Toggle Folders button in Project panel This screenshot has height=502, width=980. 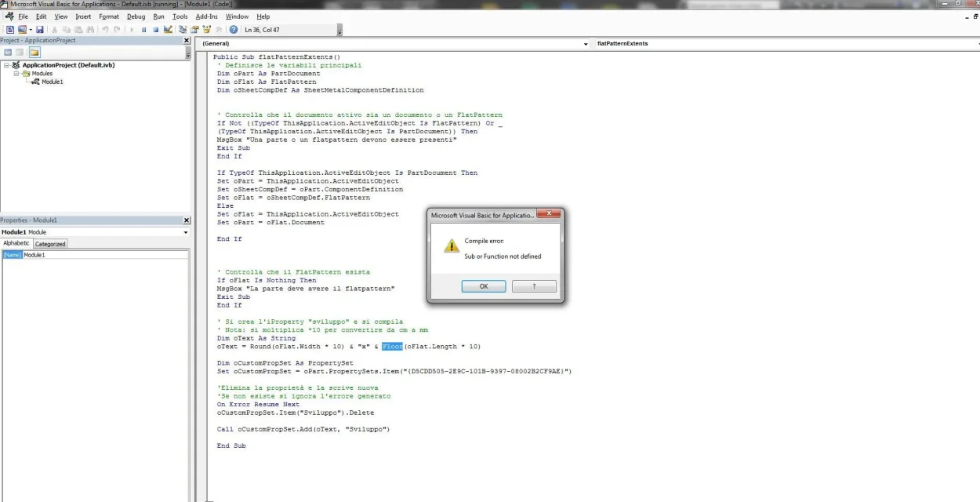(x=34, y=53)
